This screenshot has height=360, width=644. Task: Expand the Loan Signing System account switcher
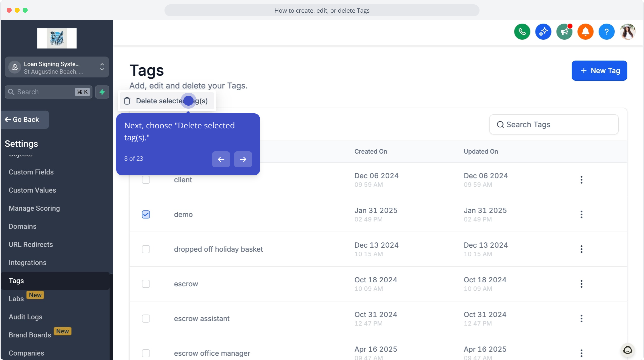pyautogui.click(x=57, y=67)
